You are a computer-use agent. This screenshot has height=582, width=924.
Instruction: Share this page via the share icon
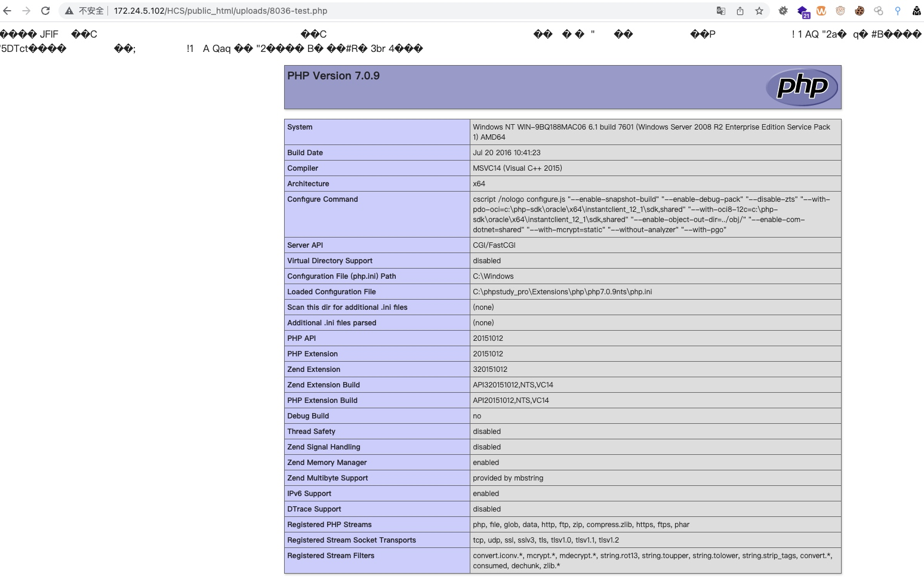pyautogui.click(x=740, y=11)
